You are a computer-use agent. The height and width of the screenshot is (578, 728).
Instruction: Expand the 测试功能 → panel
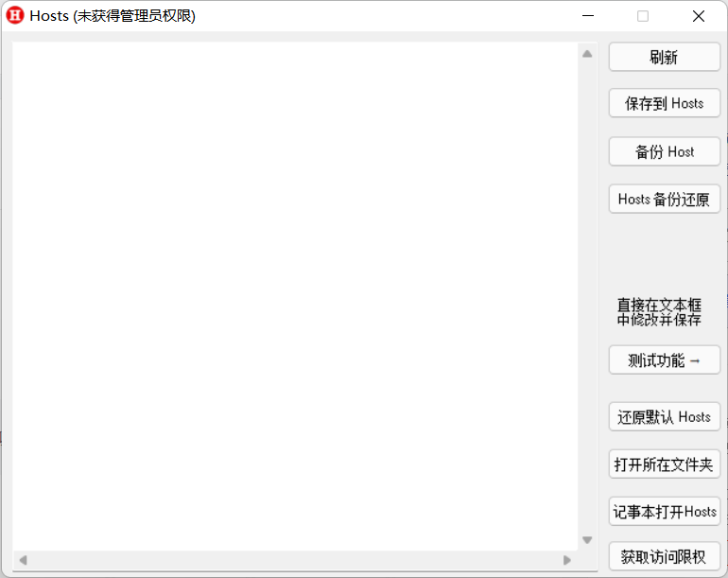[664, 360]
